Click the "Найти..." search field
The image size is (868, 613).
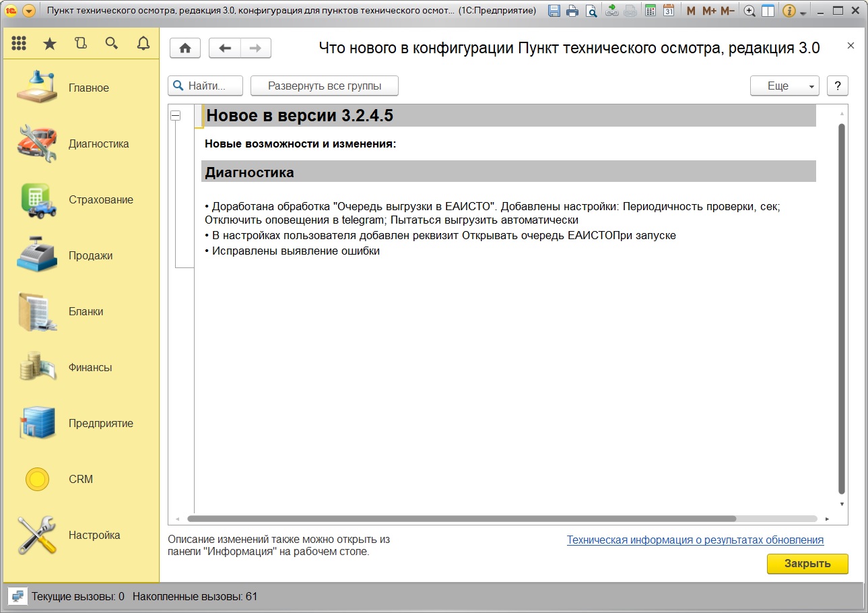coord(205,86)
